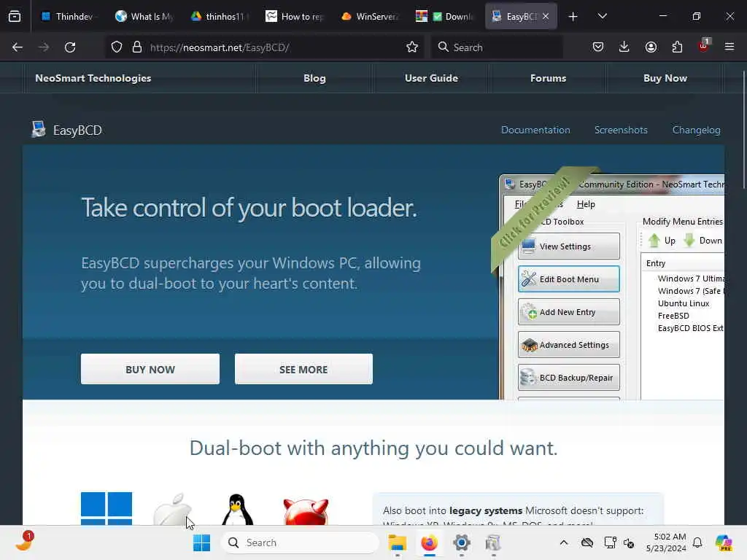Click Buy Now in top navigation

pyautogui.click(x=665, y=78)
